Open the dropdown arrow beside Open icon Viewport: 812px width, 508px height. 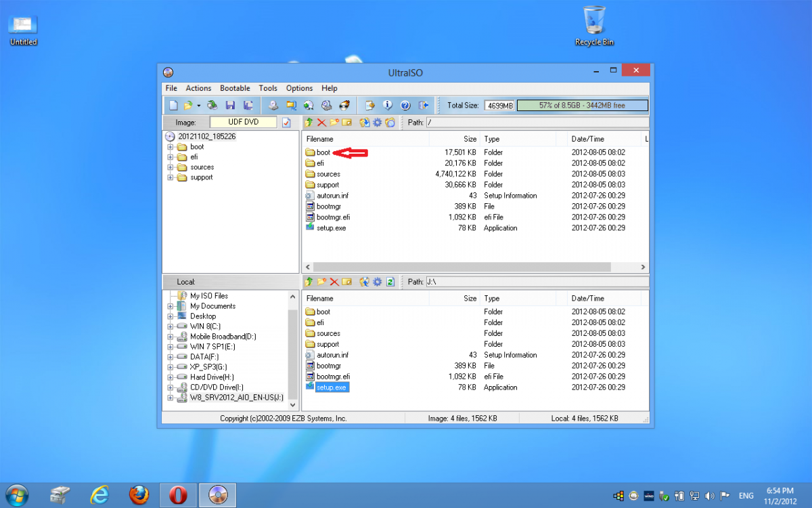tap(199, 106)
